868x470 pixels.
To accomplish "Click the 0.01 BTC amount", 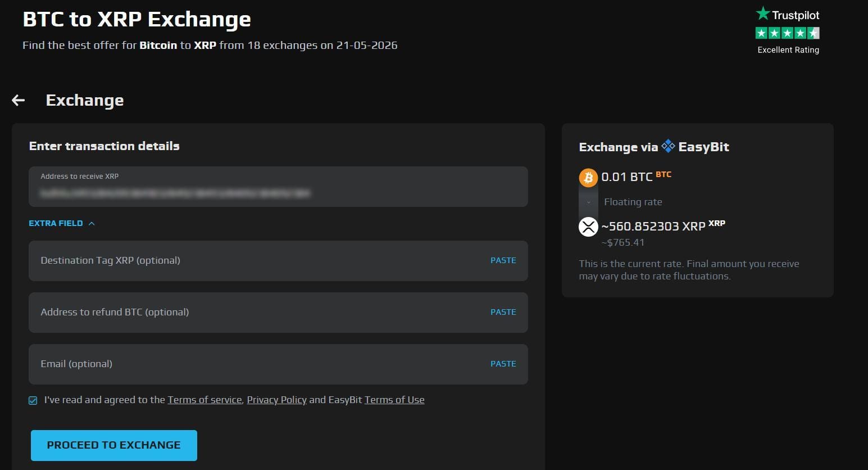I will 626,177.
